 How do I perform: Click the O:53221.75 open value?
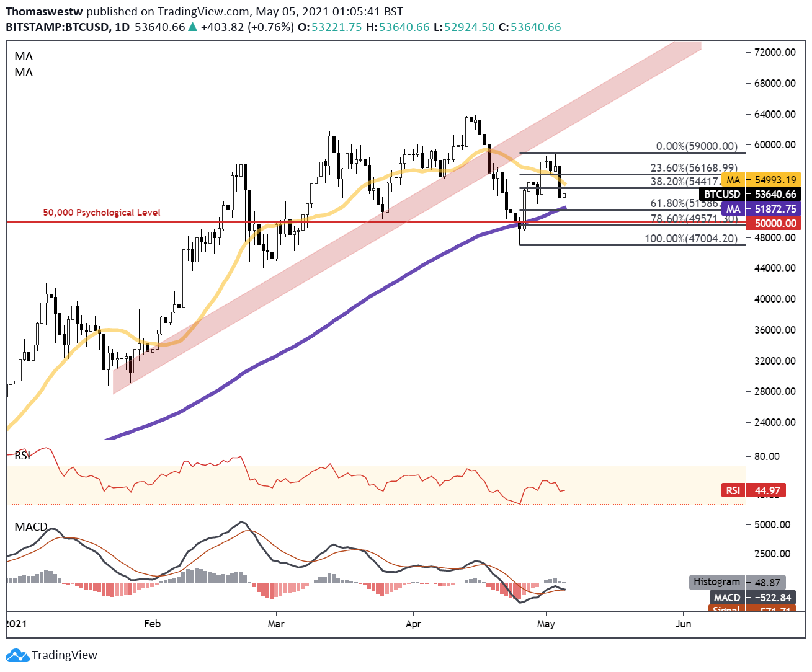[x=330, y=27]
